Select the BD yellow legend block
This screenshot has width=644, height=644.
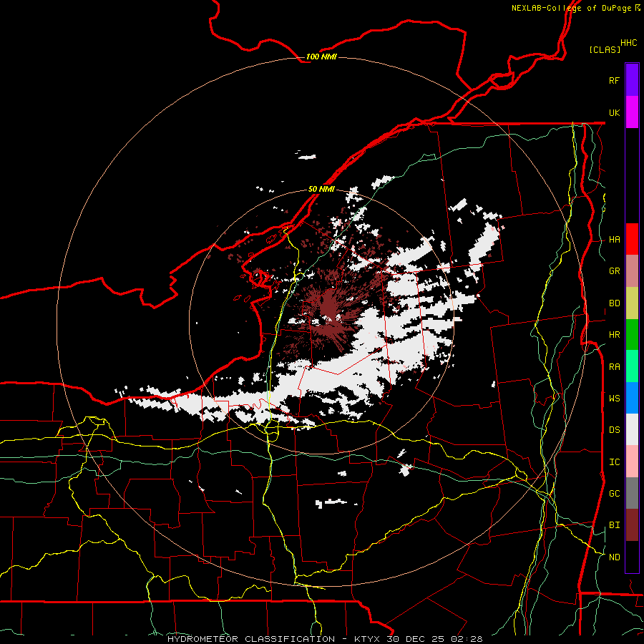coord(632,303)
